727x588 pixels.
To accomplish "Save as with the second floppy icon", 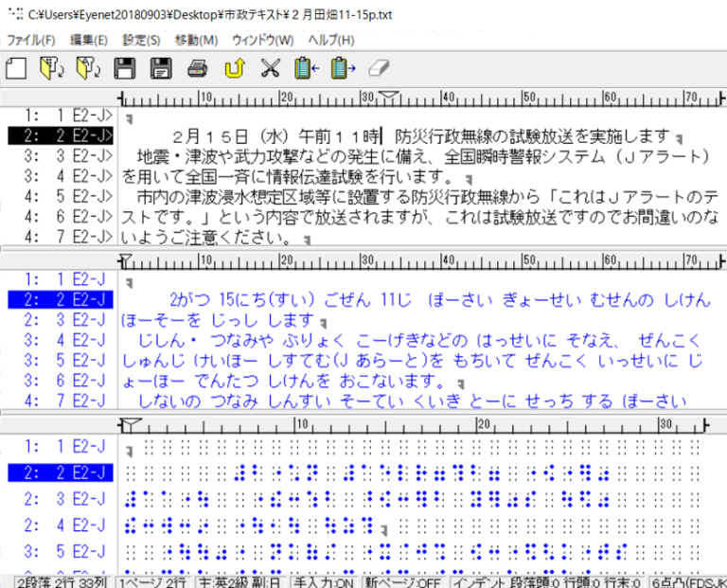I will [161, 68].
